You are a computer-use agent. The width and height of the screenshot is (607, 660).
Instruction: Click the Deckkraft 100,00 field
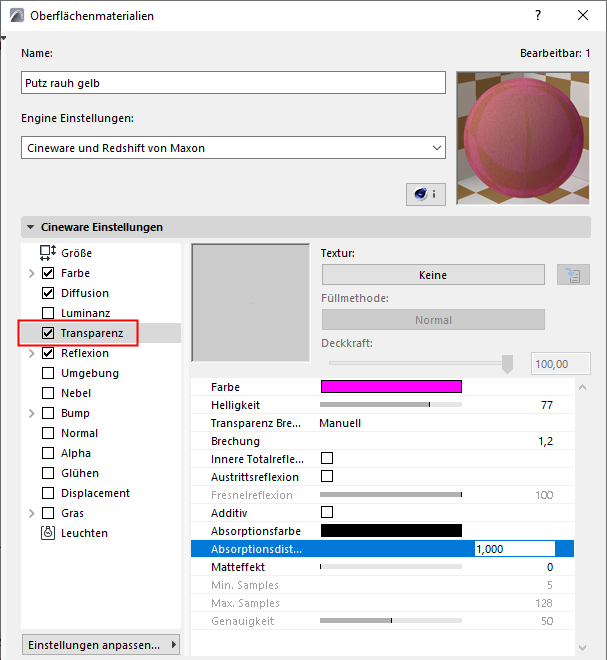(x=561, y=364)
